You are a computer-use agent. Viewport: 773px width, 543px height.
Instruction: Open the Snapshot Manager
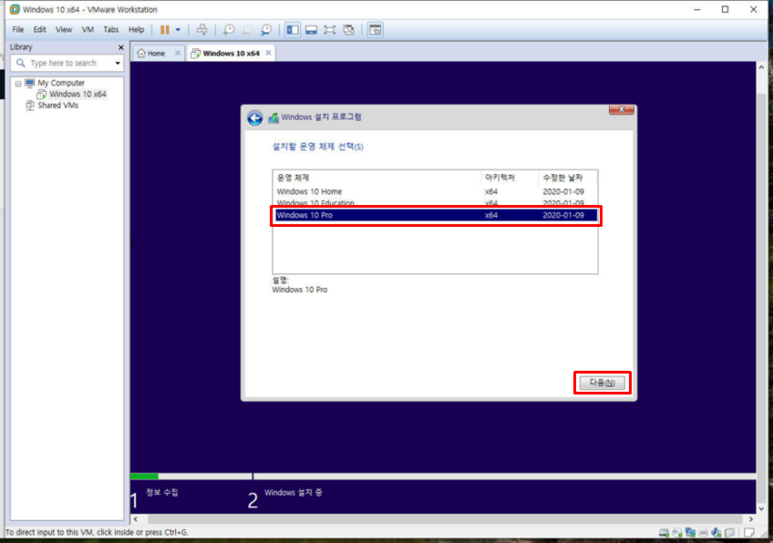(x=266, y=30)
